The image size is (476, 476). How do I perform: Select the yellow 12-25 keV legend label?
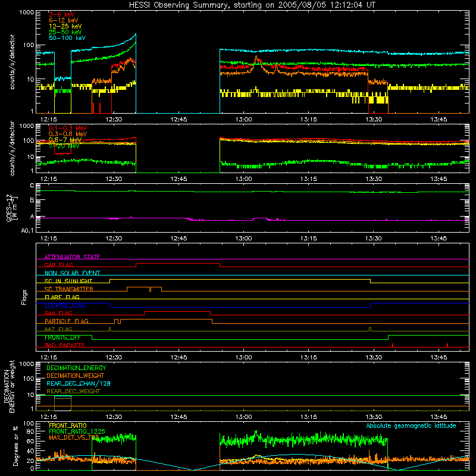point(65,26)
